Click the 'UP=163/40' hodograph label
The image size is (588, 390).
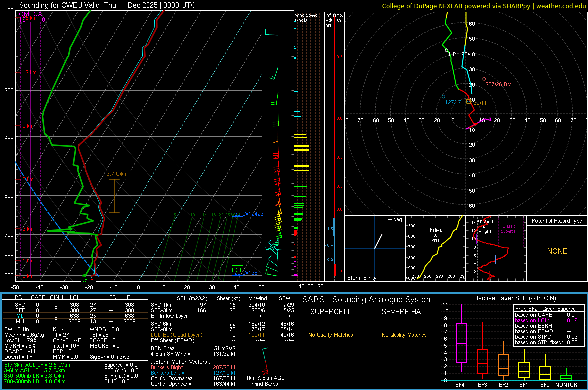tap(462, 54)
